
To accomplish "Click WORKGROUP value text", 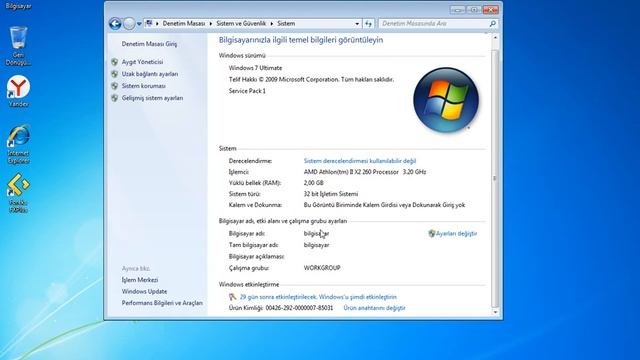I will [322, 268].
